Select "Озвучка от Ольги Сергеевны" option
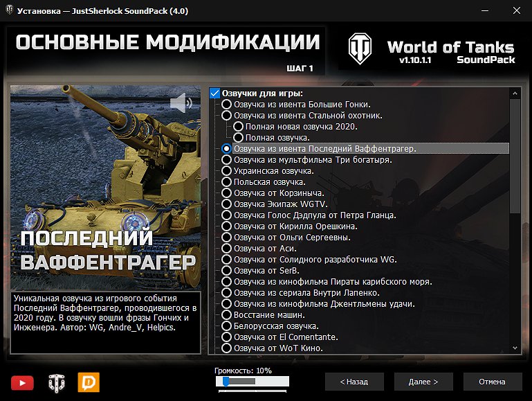This screenshot has width=532, height=401. click(x=227, y=238)
